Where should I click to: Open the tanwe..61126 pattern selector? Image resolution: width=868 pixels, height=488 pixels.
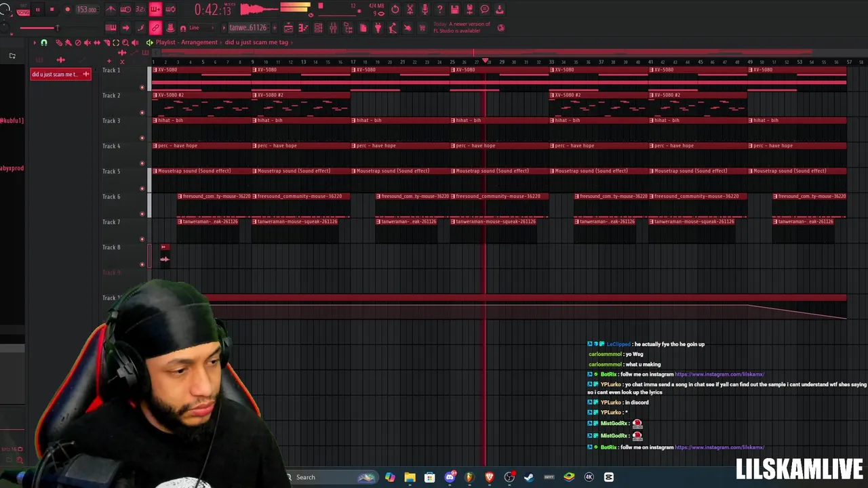[248, 28]
